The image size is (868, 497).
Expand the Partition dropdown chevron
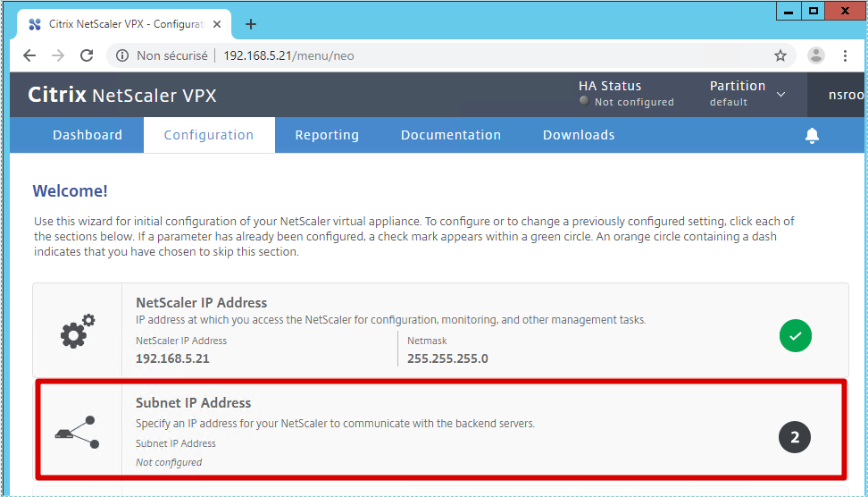click(x=780, y=94)
